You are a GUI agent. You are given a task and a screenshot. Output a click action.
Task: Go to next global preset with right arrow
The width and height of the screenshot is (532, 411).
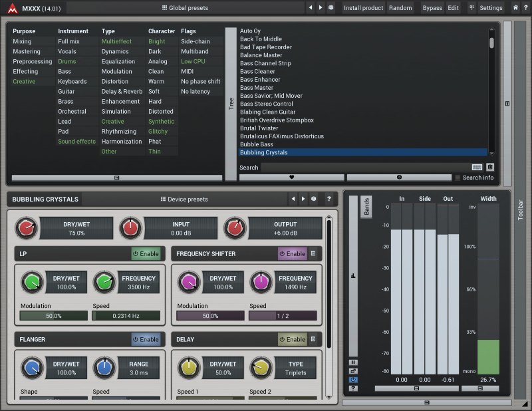321,8
